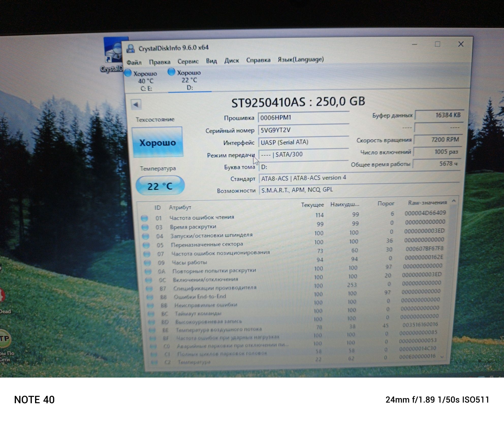Image resolution: width=504 pixels, height=422 pixels.
Task: Click the Возможности field S.M.A.R.T., APM, NCQ, GPL
Action: (x=359, y=190)
